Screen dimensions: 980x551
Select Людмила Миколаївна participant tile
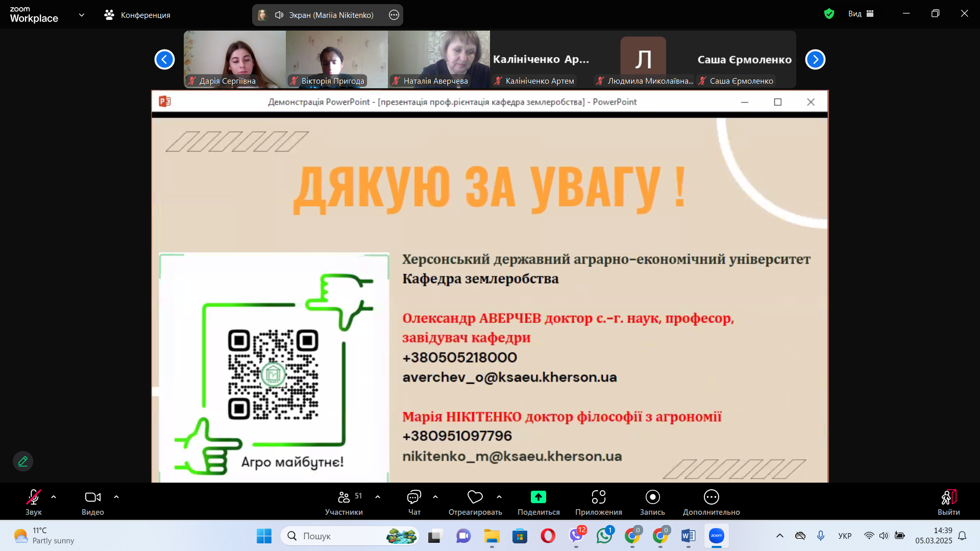coord(643,59)
